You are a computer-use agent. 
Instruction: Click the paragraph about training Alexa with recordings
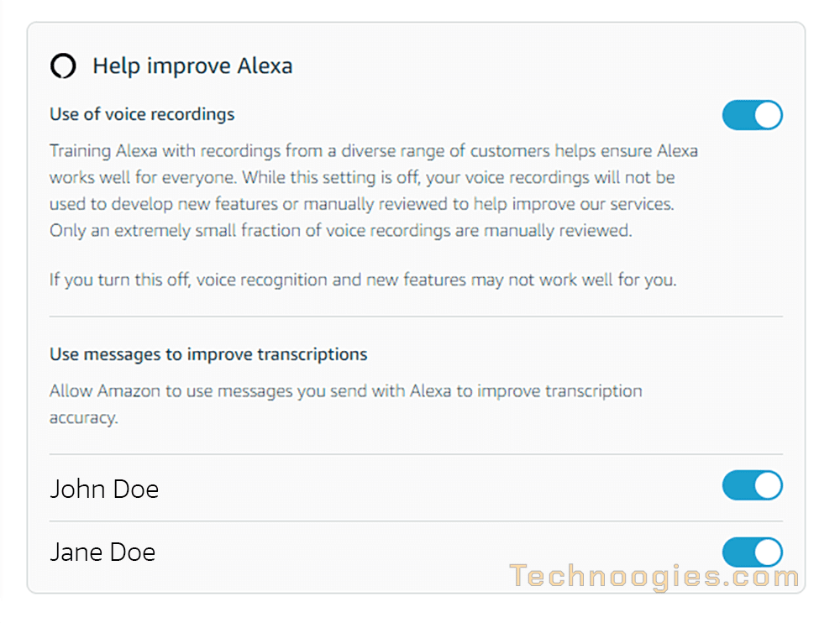point(374,191)
